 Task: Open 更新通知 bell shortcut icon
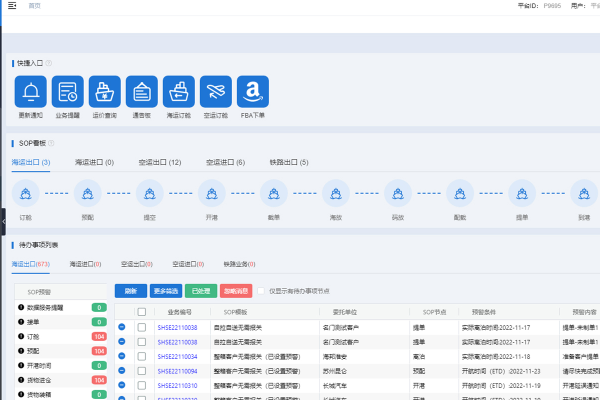pos(31,92)
